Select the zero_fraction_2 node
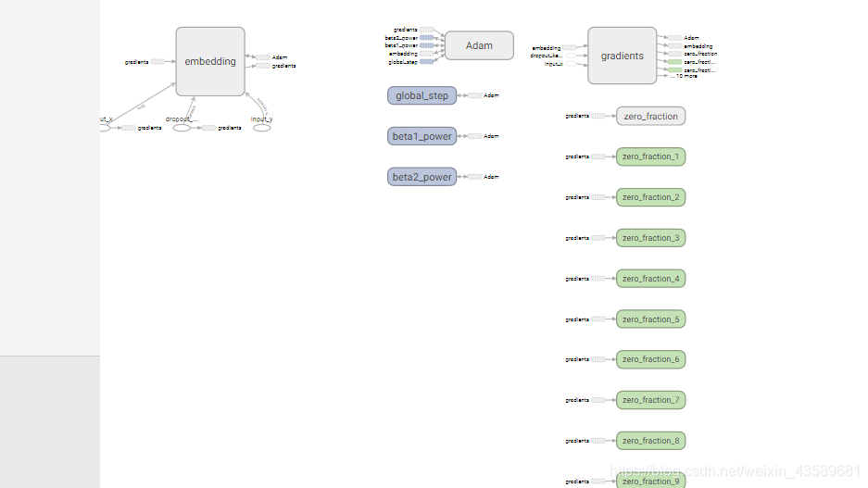This screenshot has height=488, width=868. point(651,197)
